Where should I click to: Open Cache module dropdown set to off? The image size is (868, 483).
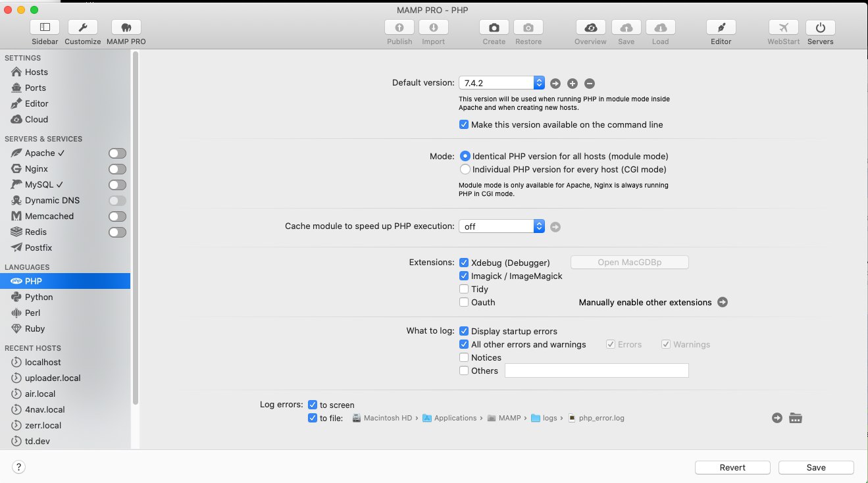(x=501, y=226)
